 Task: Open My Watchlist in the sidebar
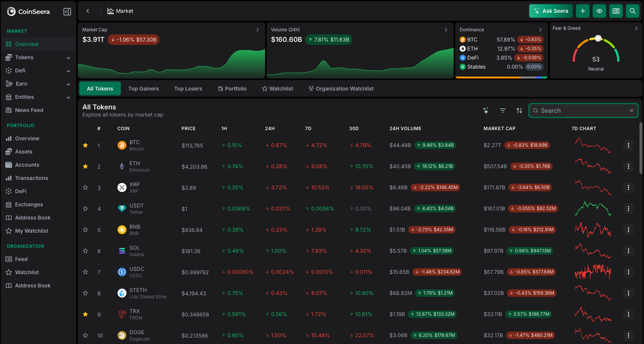coord(38,231)
